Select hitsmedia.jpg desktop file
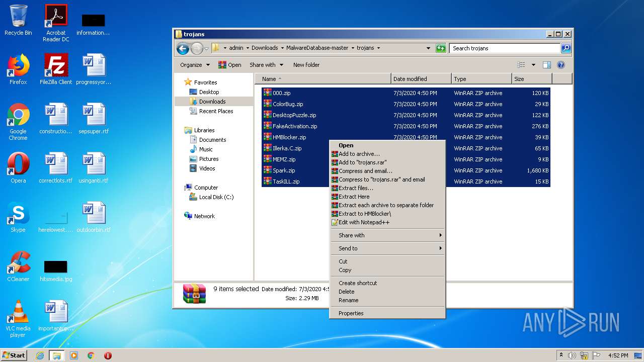Viewport: 644px width, 362px height. coord(56,270)
